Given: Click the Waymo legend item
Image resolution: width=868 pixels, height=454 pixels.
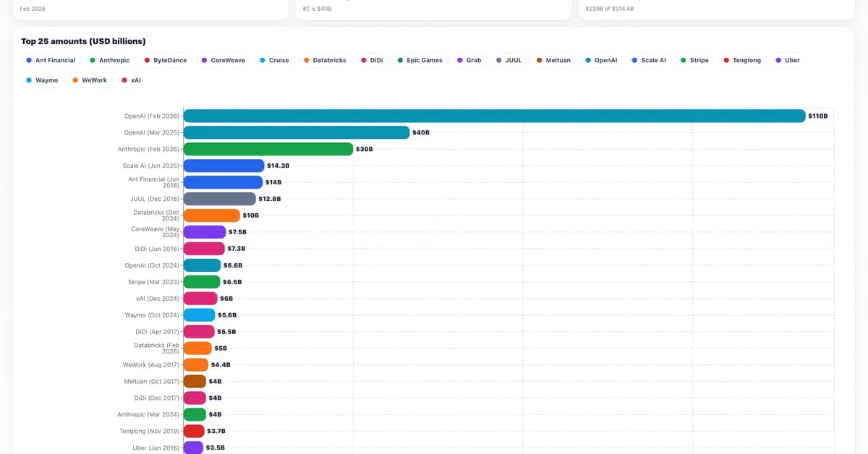Looking at the screenshot, I should click(42, 80).
